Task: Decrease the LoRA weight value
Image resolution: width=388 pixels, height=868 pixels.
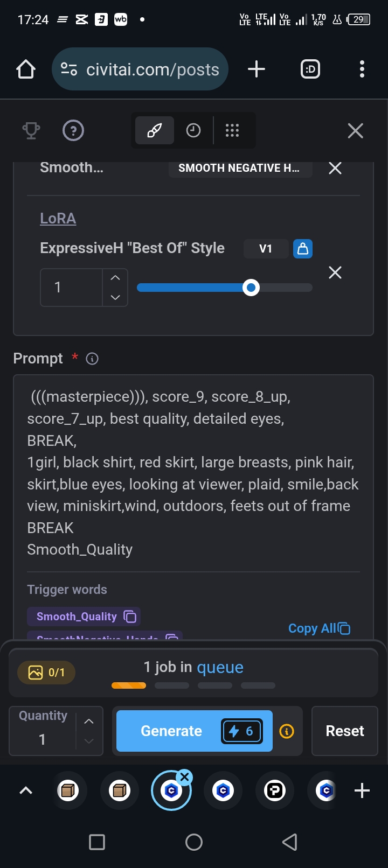Action: [115, 297]
